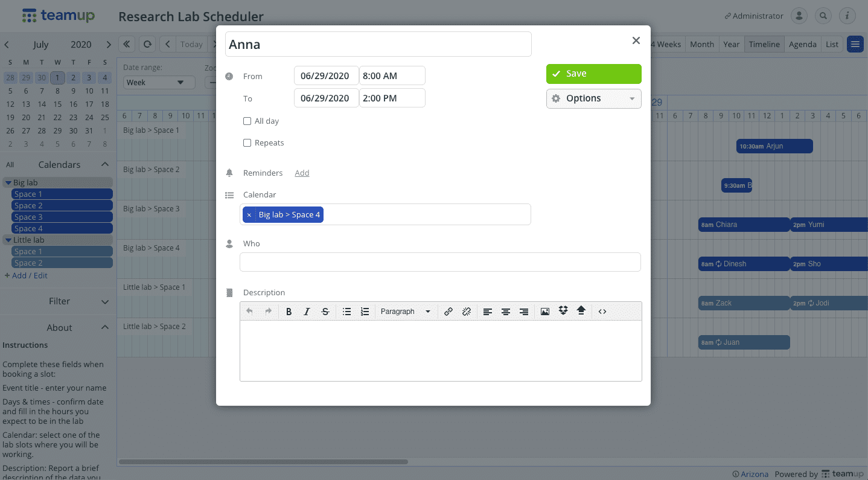Expand the Paragraph style dropdown

point(405,312)
